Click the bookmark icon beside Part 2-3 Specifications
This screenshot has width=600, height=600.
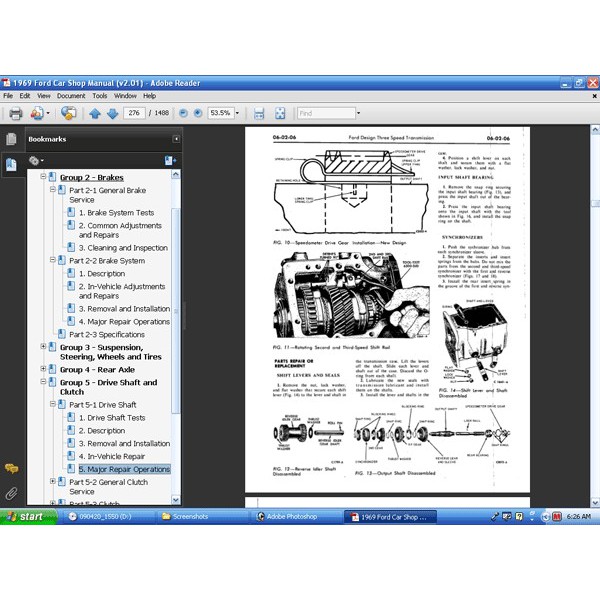pos(62,334)
